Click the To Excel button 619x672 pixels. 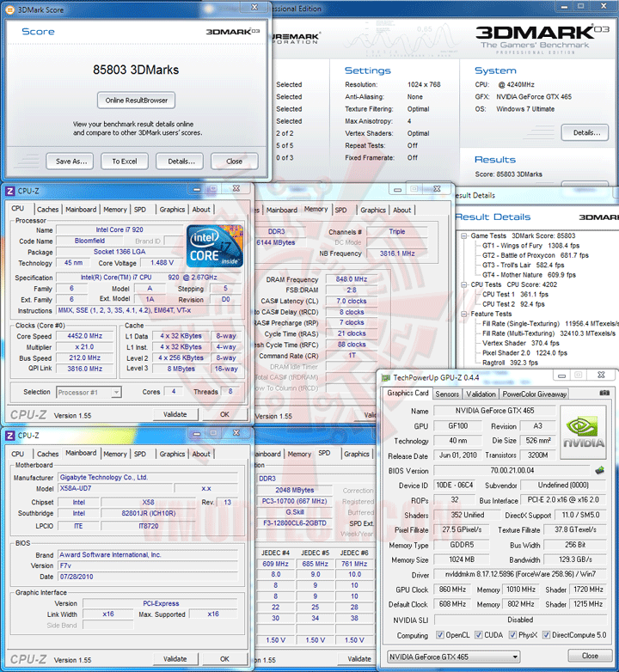click(x=125, y=162)
